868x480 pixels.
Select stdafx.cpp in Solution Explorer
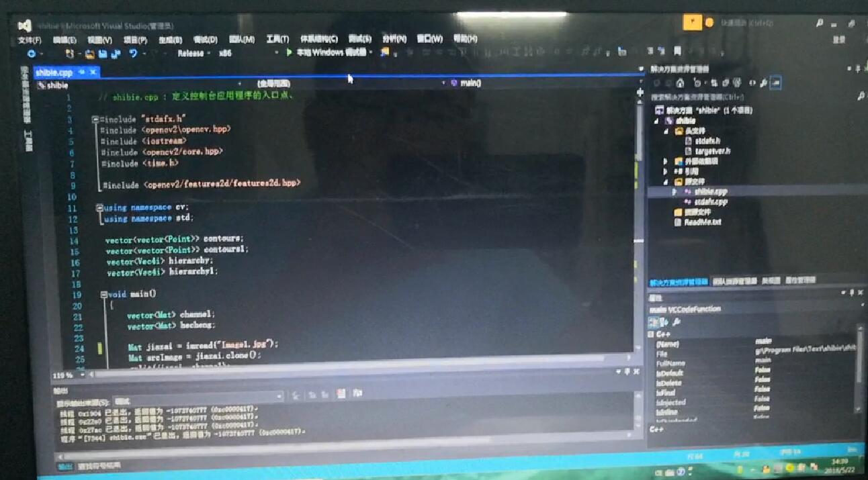[710, 202]
